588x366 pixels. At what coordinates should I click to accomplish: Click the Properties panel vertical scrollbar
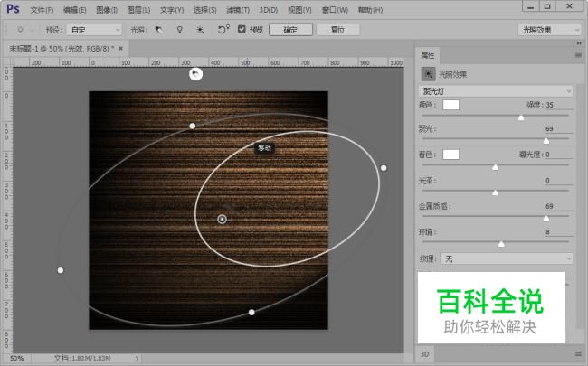tap(578, 206)
